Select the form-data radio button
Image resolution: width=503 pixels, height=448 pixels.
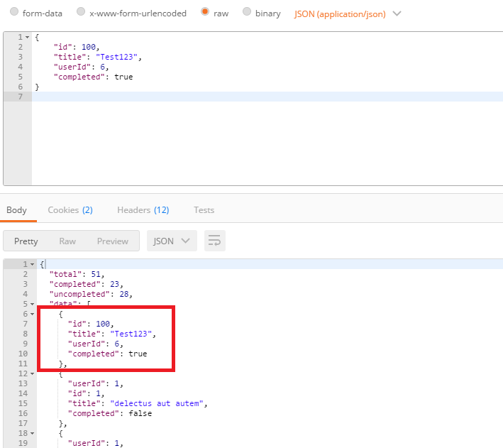tap(14, 12)
